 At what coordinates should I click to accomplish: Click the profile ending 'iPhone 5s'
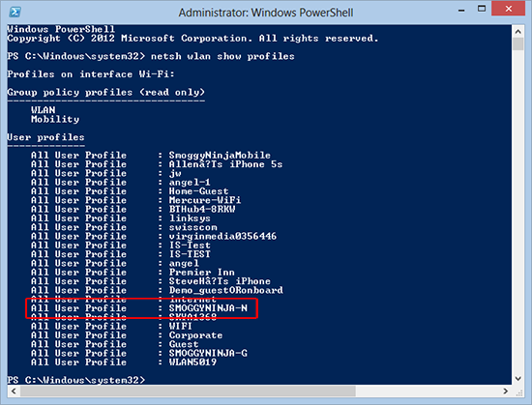(x=225, y=164)
